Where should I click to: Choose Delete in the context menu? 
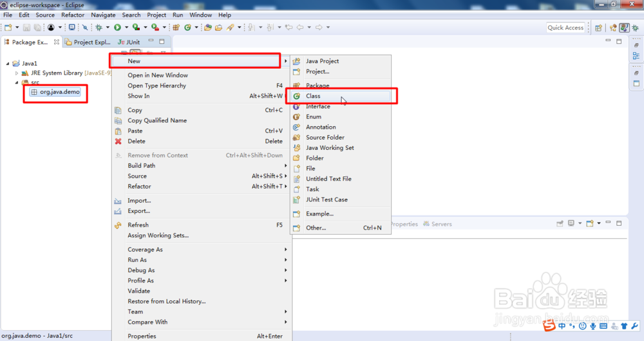point(201,141)
